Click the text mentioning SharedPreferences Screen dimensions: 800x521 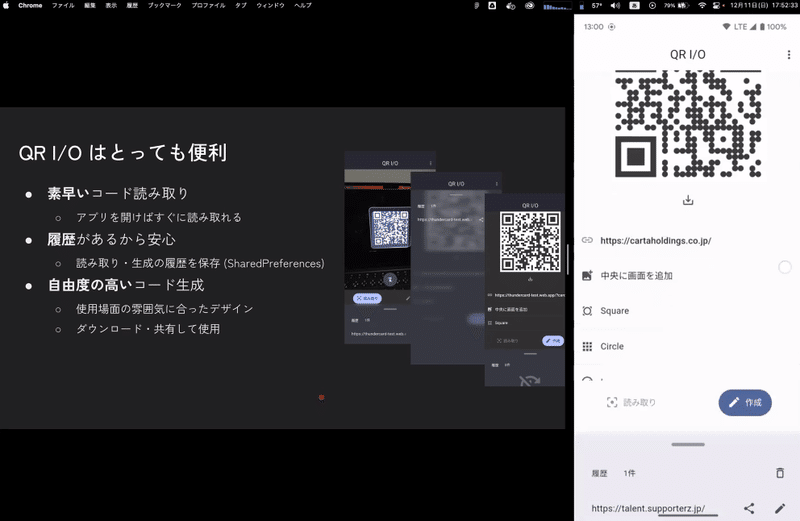pos(200,263)
